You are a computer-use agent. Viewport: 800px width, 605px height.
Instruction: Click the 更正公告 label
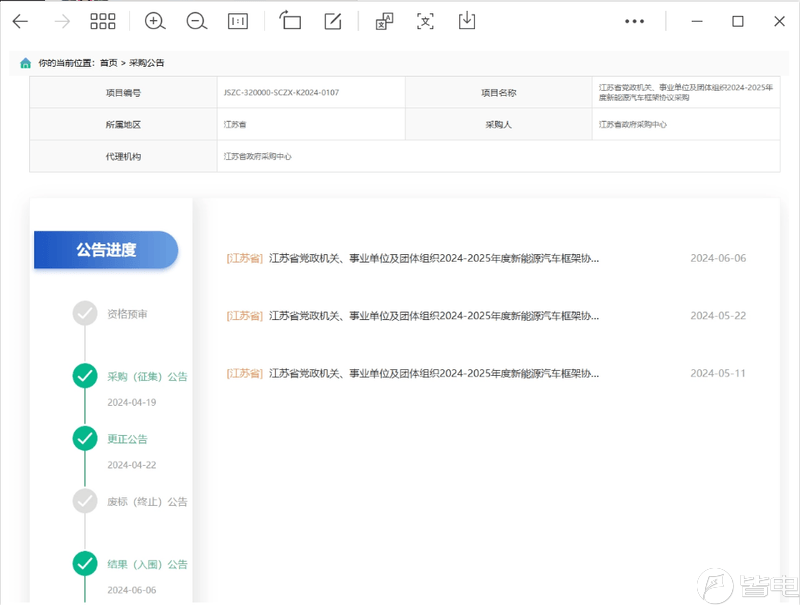pyautogui.click(x=127, y=439)
